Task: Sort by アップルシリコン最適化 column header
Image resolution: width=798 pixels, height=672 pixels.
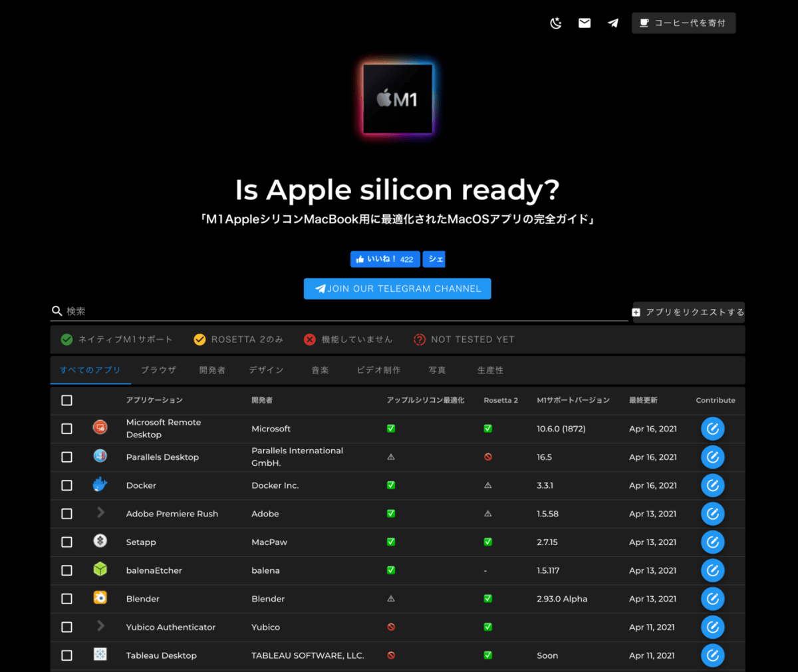Action: click(x=426, y=400)
